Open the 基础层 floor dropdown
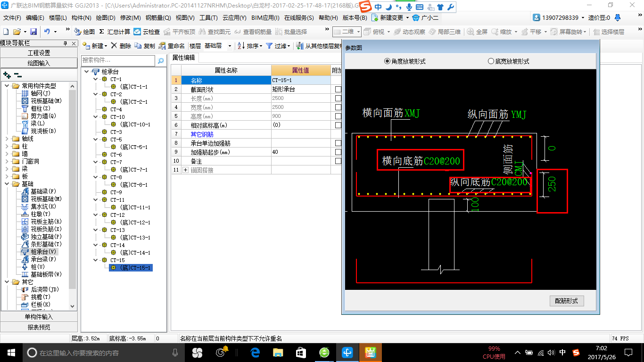 (x=230, y=46)
